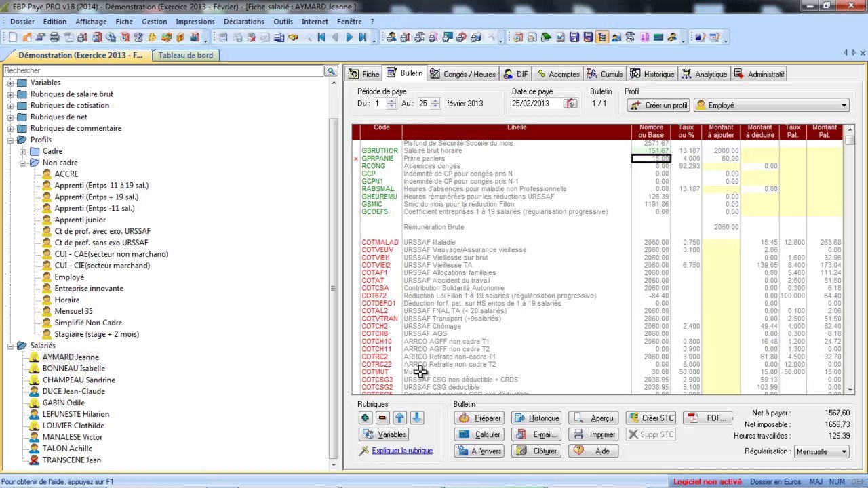Click the highlighted orange tree view toolbar icon
868x488 pixels.
pos(601,37)
